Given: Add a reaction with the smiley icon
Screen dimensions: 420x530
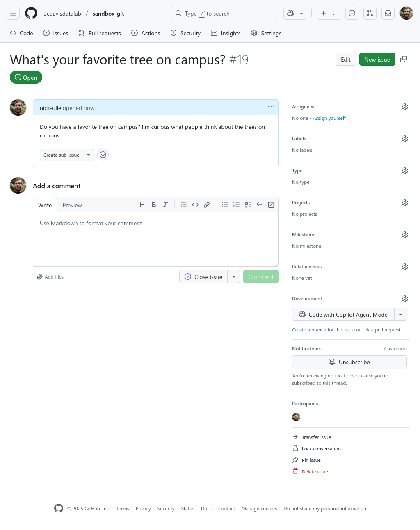Looking at the screenshot, I should coord(103,155).
